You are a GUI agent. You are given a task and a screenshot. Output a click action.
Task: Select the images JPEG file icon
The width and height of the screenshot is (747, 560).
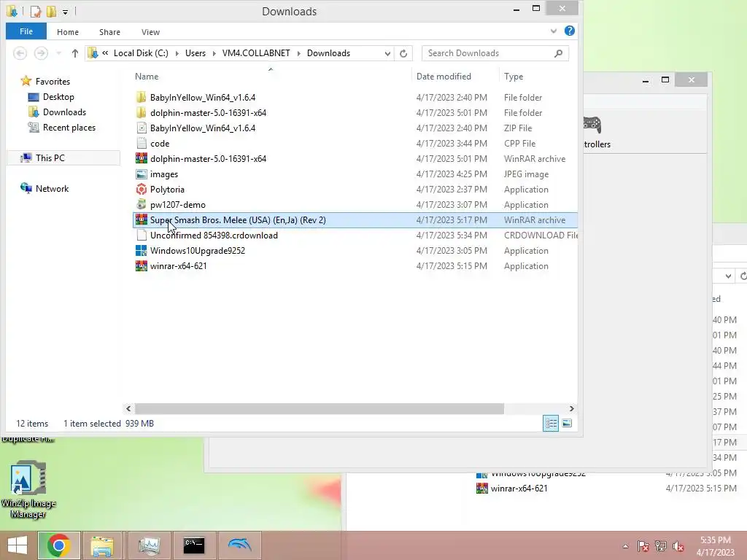point(141,174)
